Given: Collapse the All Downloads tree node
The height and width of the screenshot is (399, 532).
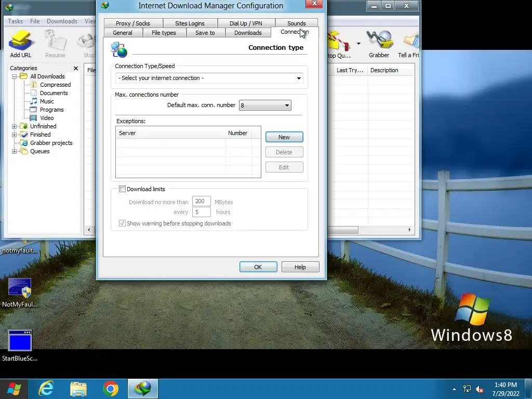Looking at the screenshot, I should (x=14, y=76).
